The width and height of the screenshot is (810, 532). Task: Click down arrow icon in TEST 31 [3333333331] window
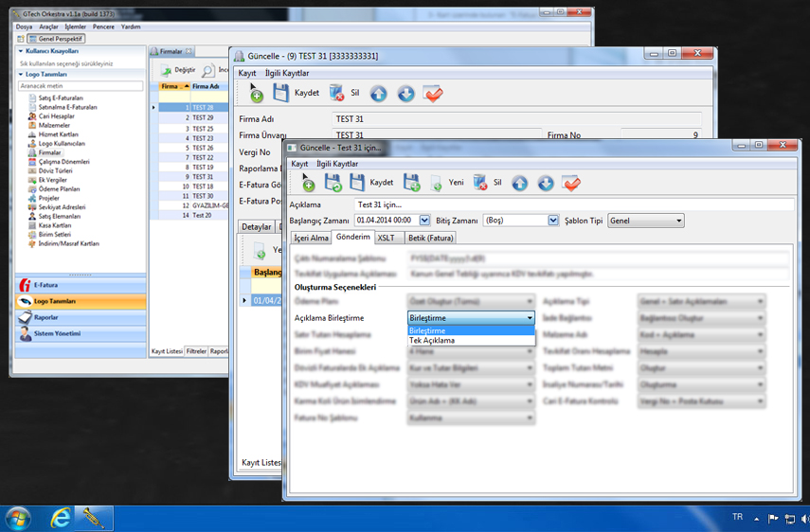tap(405, 94)
